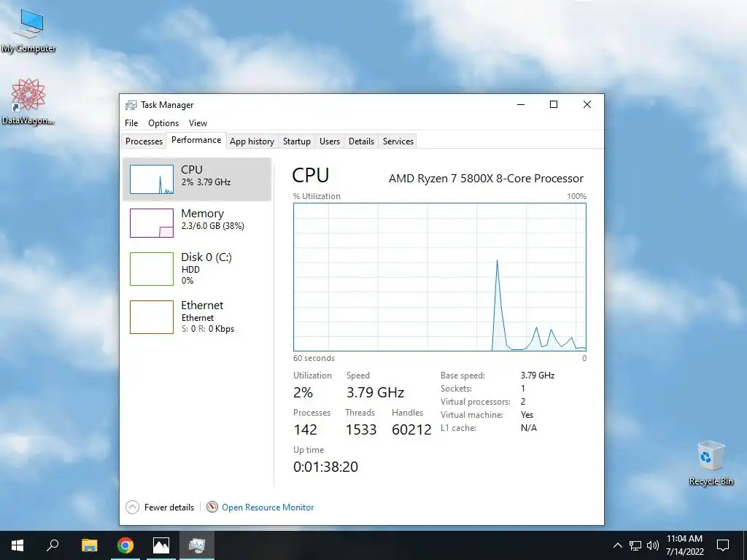Switch to App history tab
The height and width of the screenshot is (560, 747).
[x=252, y=141]
